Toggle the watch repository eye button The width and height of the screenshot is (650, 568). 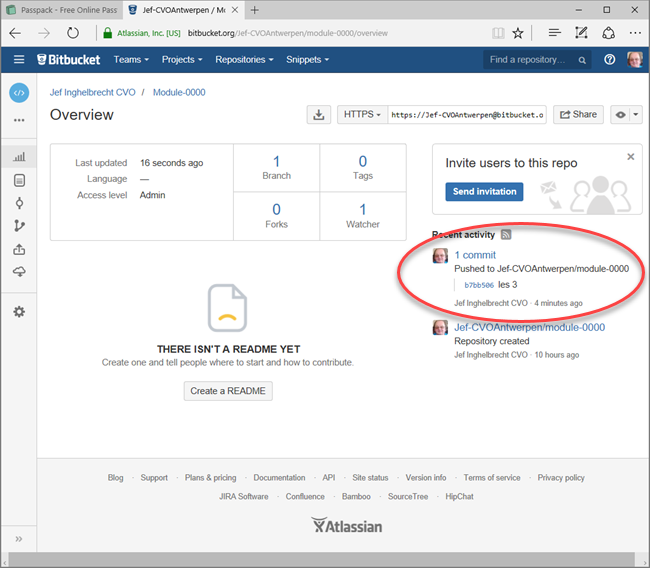tap(625, 115)
